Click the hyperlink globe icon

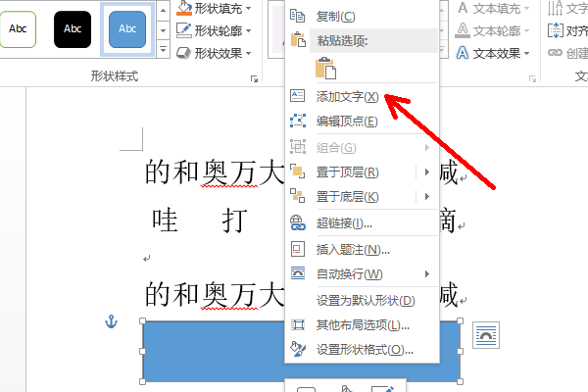tap(298, 222)
